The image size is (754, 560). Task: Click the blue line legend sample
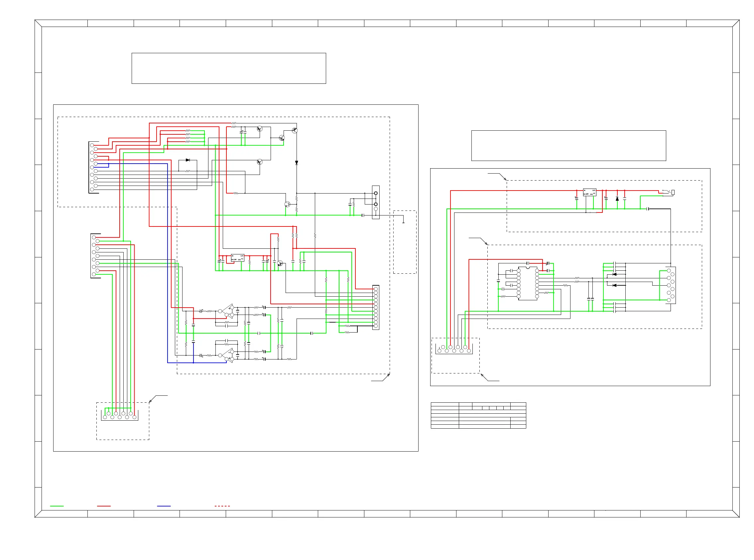tap(164, 506)
